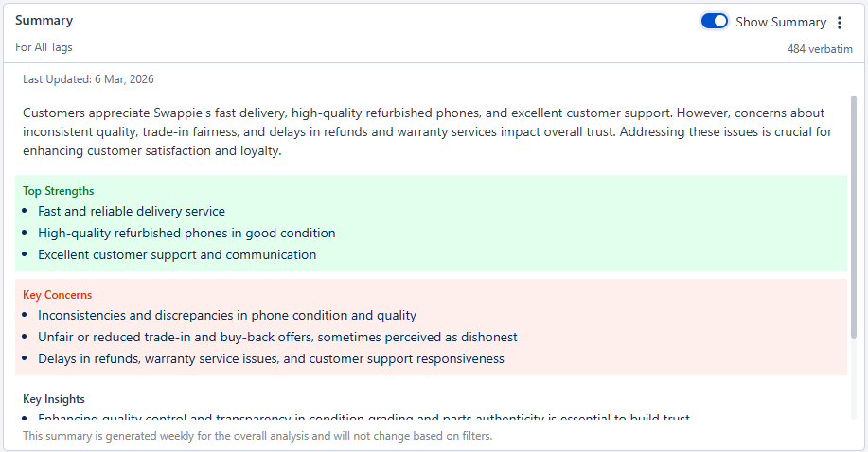Select the Key Concerns heading
868x452 pixels.
58,295
